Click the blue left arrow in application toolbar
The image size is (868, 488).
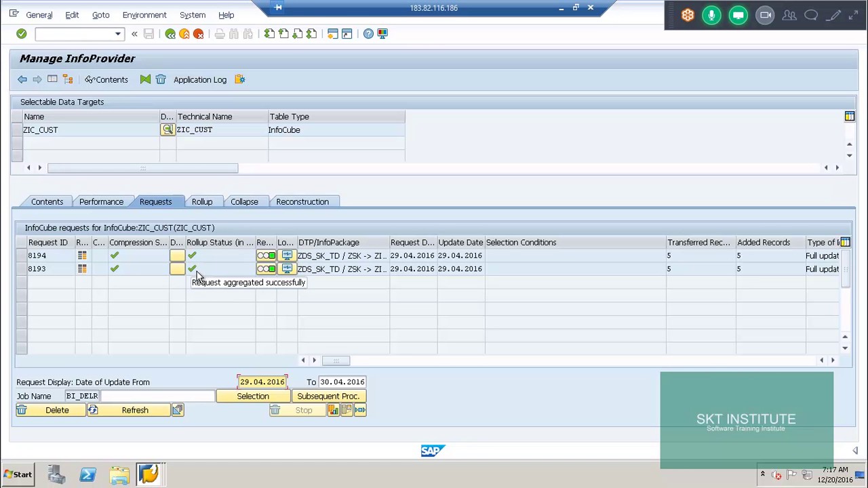tap(22, 80)
